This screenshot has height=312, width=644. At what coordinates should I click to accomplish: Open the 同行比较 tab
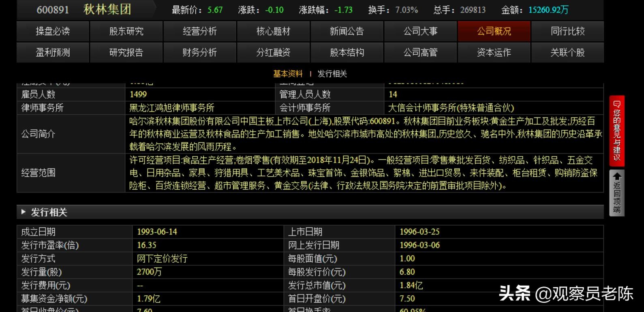[x=568, y=31]
